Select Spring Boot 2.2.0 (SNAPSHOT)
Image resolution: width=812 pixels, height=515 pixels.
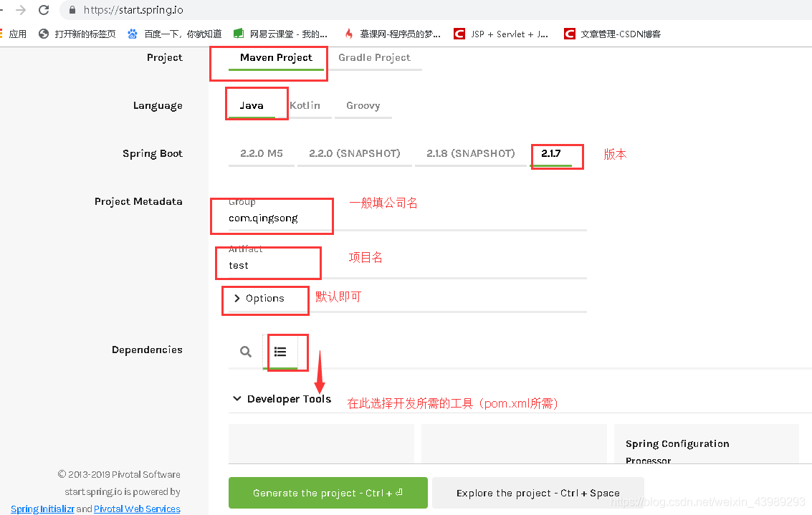tap(355, 154)
